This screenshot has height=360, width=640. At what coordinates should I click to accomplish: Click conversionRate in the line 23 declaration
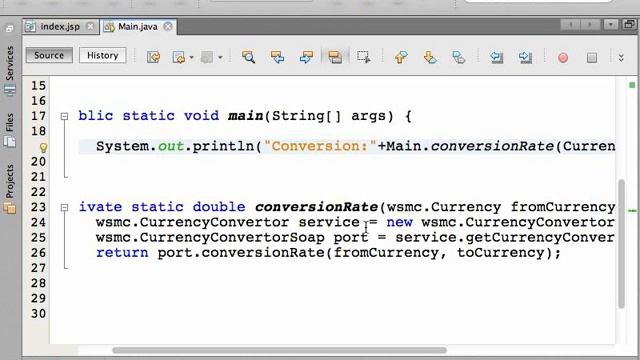[317, 207]
